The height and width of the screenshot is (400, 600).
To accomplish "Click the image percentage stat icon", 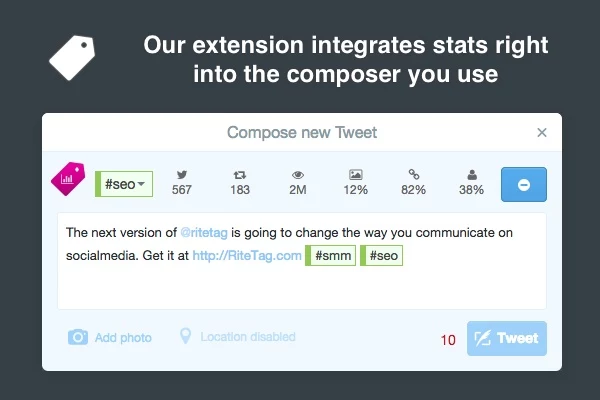I will coord(356,174).
